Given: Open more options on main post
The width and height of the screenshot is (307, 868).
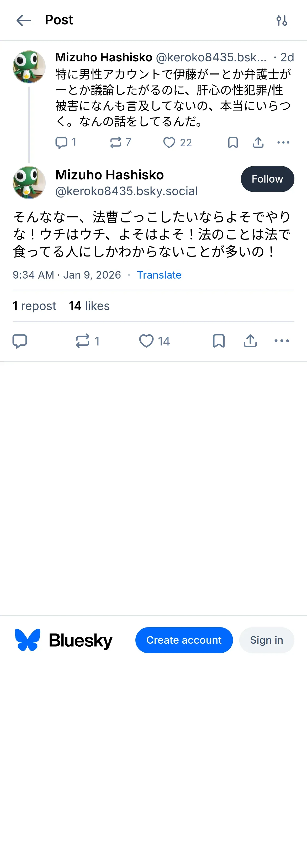Looking at the screenshot, I should tap(281, 341).
